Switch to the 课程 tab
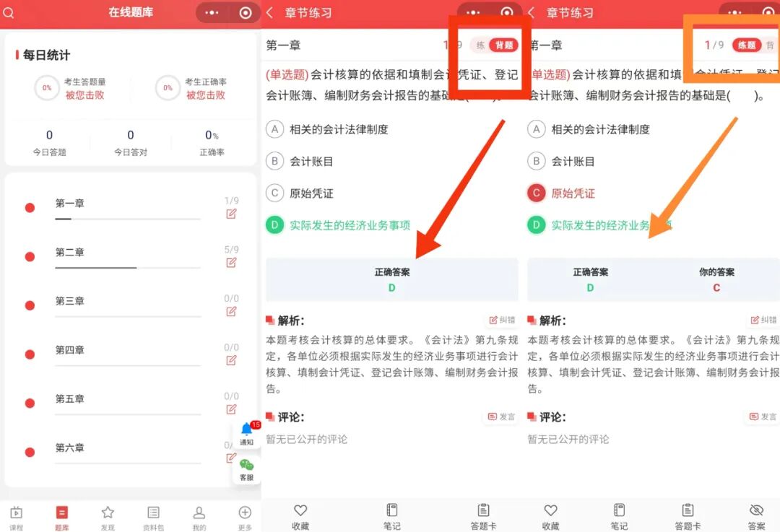 coord(17,514)
